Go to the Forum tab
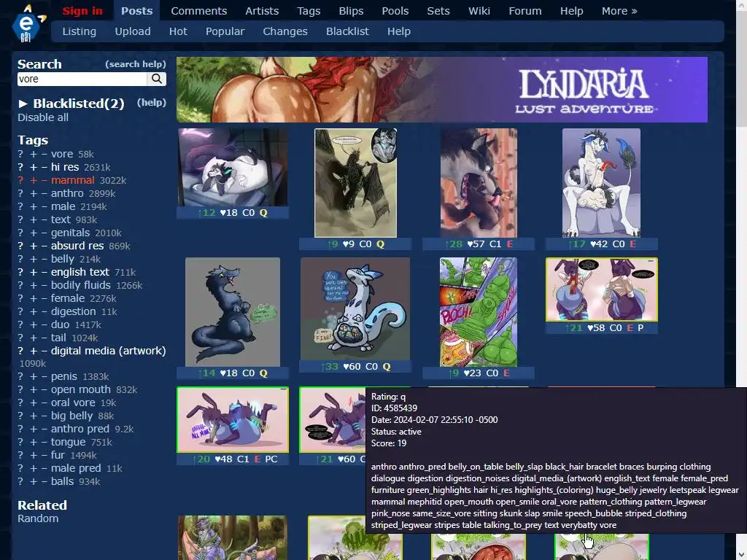The width and height of the screenshot is (747, 560). [x=525, y=11]
